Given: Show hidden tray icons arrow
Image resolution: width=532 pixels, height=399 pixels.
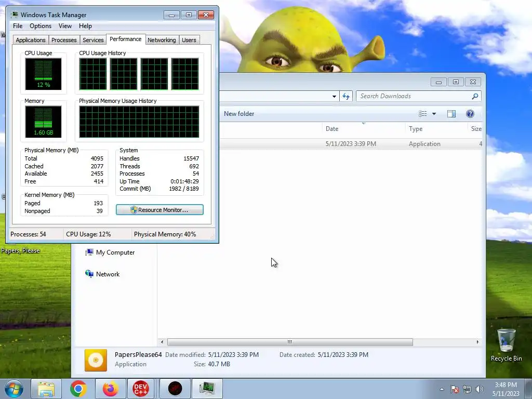Looking at the screenshot, I should pos(442,389).
